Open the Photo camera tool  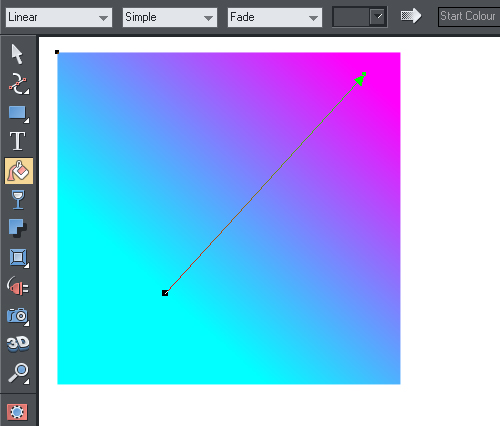(18, 316)
